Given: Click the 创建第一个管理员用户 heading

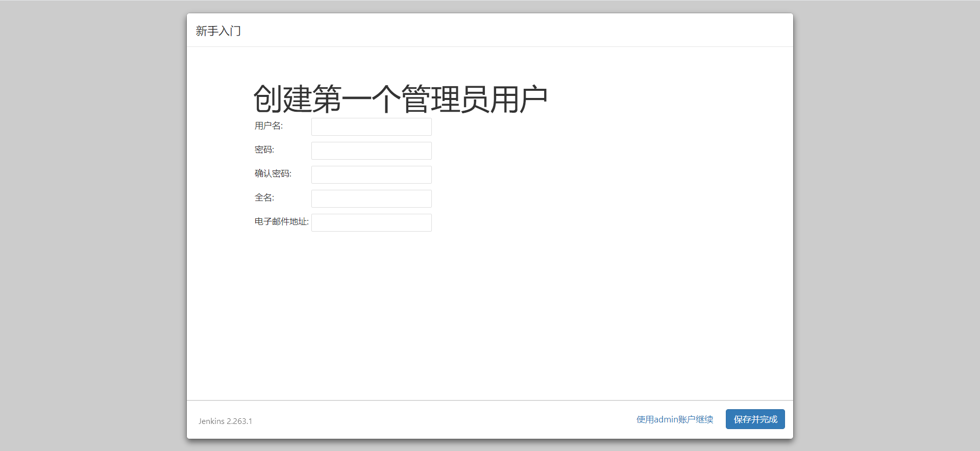Looking at the screenshot, I should pos(401,99).
